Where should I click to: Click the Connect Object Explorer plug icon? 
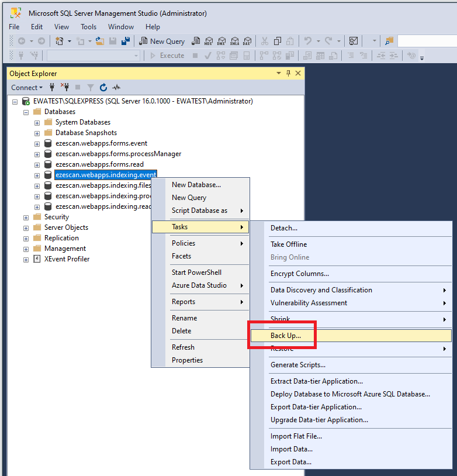coord(52,88)
